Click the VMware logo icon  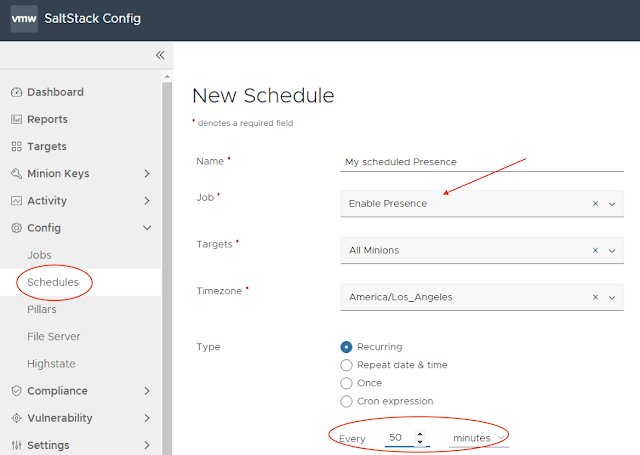click(x=23, y=18)
